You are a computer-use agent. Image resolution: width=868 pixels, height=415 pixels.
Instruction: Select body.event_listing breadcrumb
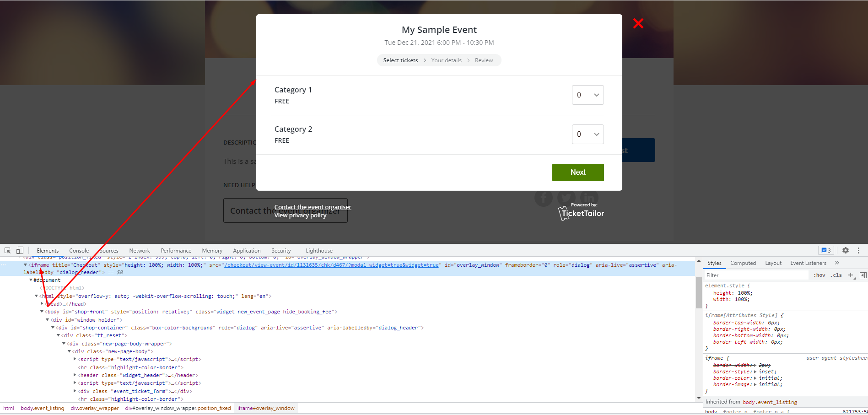tap(42, 408)
